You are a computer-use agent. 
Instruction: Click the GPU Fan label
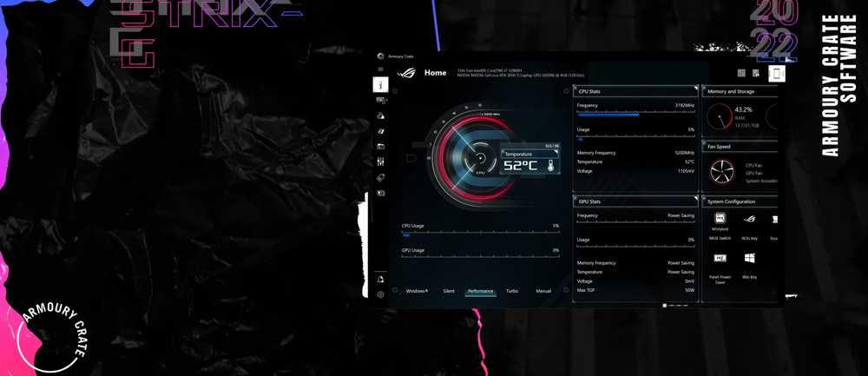click(x=753, y=173)
